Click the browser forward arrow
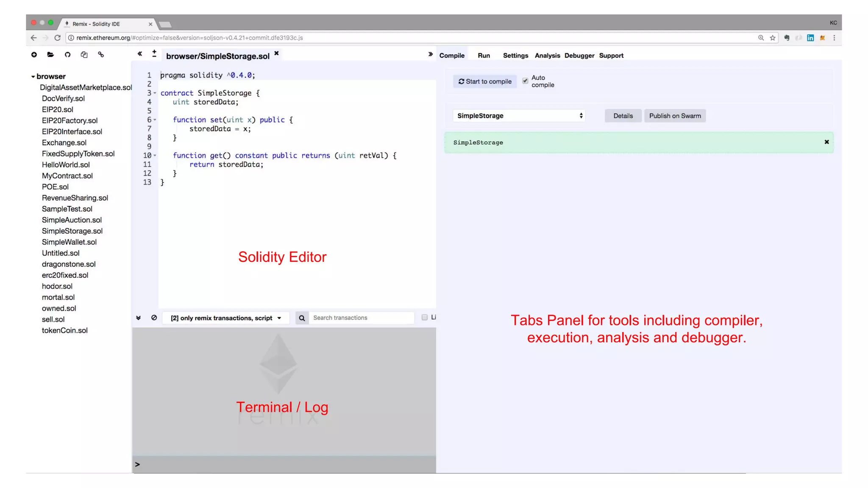The width and height of the screenshot is (868, 488). (46, 38)
